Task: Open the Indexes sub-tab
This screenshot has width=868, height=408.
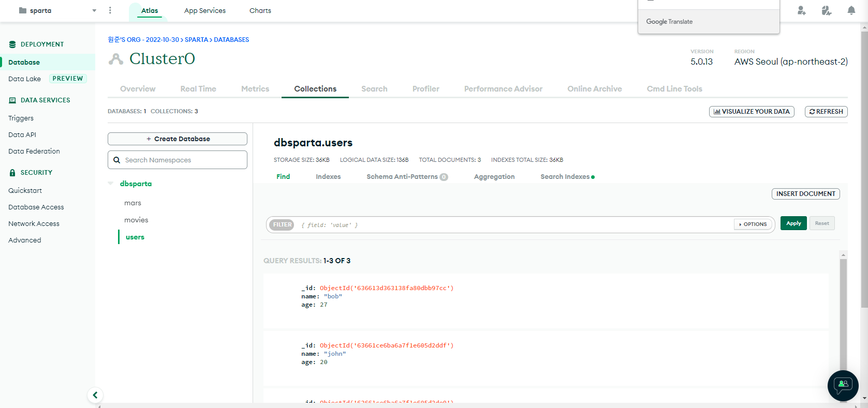Action: point(328,177)
